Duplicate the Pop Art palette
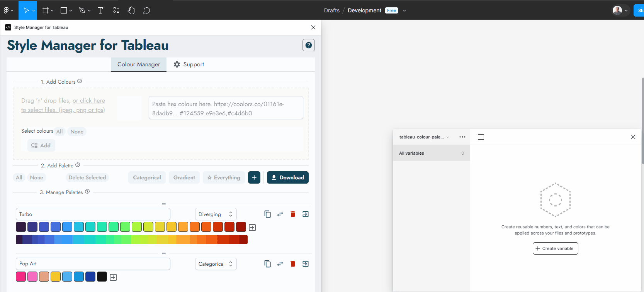 point(267,264)
